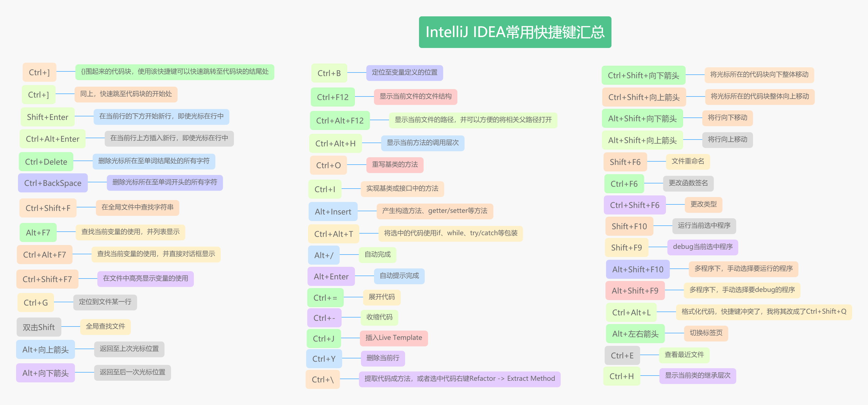Screen dimensions: 868x405
Task: Click the Shift+F9 node
Action: pos(627,247)
